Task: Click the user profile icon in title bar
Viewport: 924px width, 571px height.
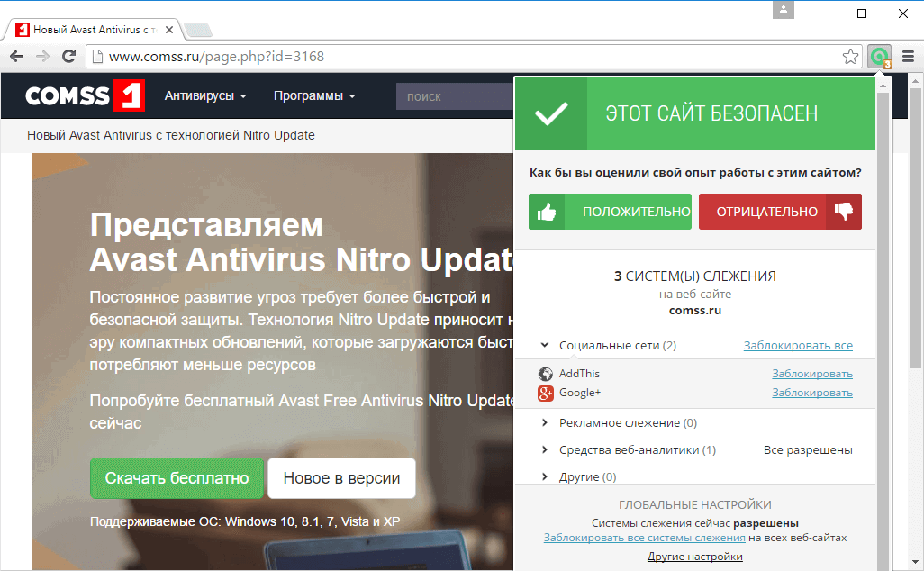Action: click(x=783, y=11)
